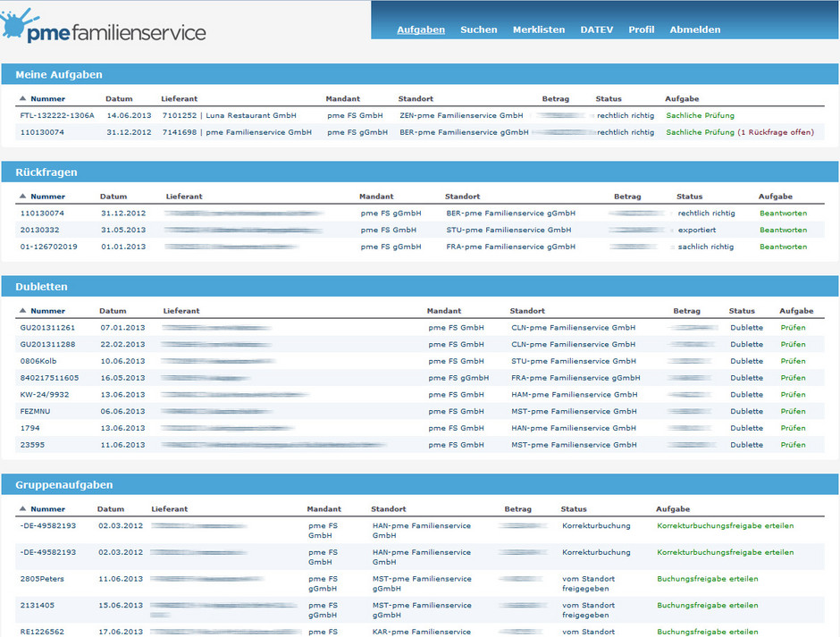
Task: Sort Gruppenaufgaben by Status header
Action: [574, 509]
